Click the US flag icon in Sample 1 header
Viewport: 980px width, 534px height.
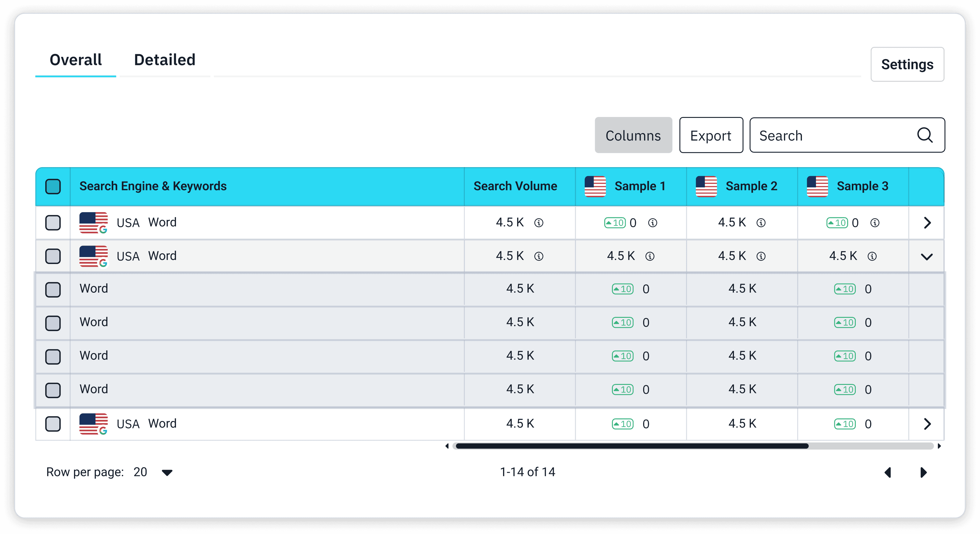[x=595, y=186]
